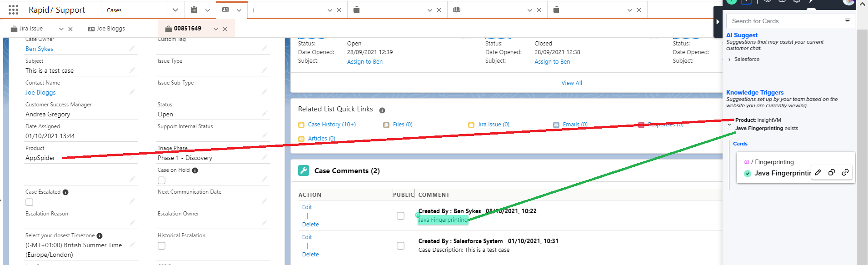Open the Jira Issue (0) quick link

click(494, 125)
